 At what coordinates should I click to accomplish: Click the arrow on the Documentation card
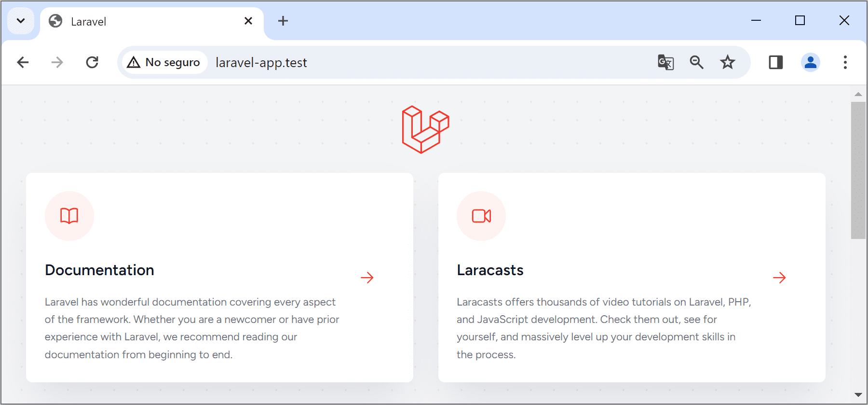[x=367, y=277]
